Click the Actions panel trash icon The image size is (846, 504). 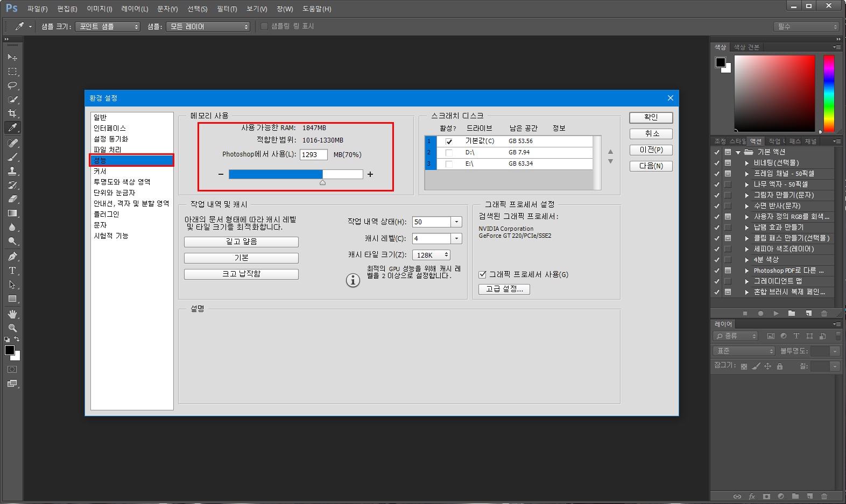[x=824, y=313]
